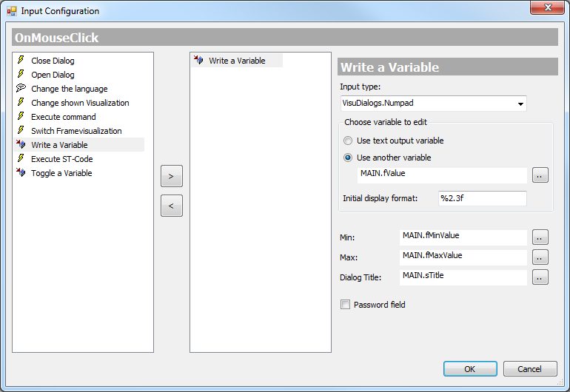Click the Initial display format field
The width and height of the screenshot is (570, 392).
[x=483, y=198]
